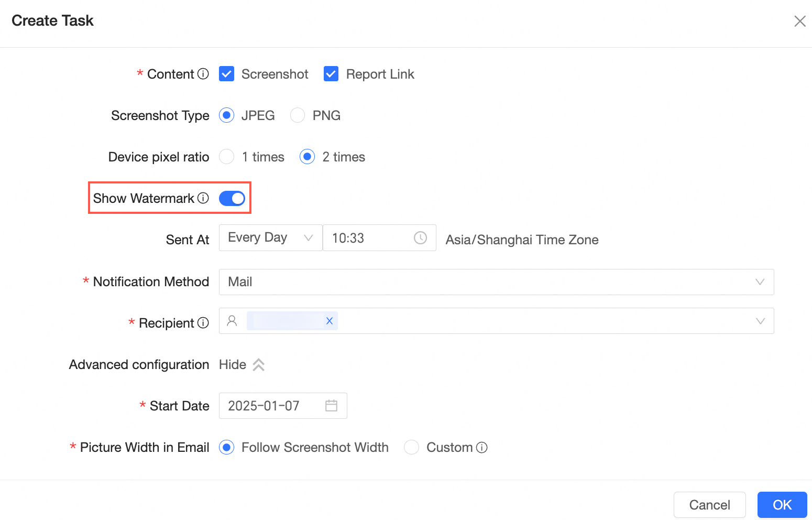Open the Start Date calendar icon
812x520 pixels.
[331, 406]
